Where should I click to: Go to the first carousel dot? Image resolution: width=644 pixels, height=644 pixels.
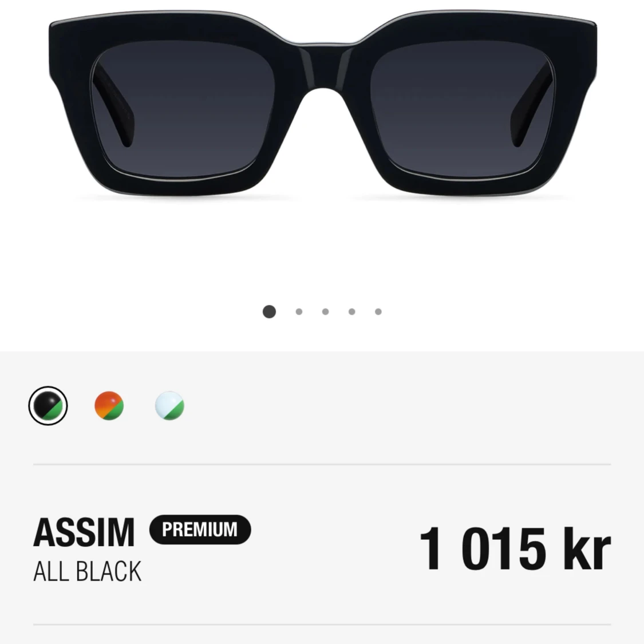(x=269, y=312)
